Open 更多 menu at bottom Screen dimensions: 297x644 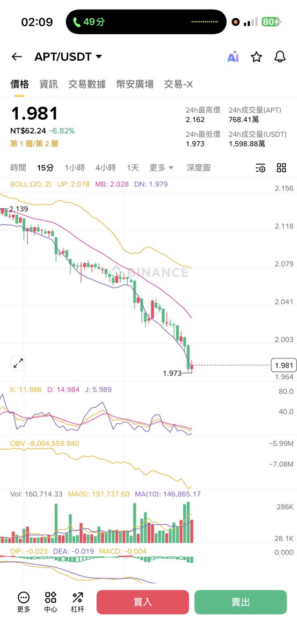point(24,602)
